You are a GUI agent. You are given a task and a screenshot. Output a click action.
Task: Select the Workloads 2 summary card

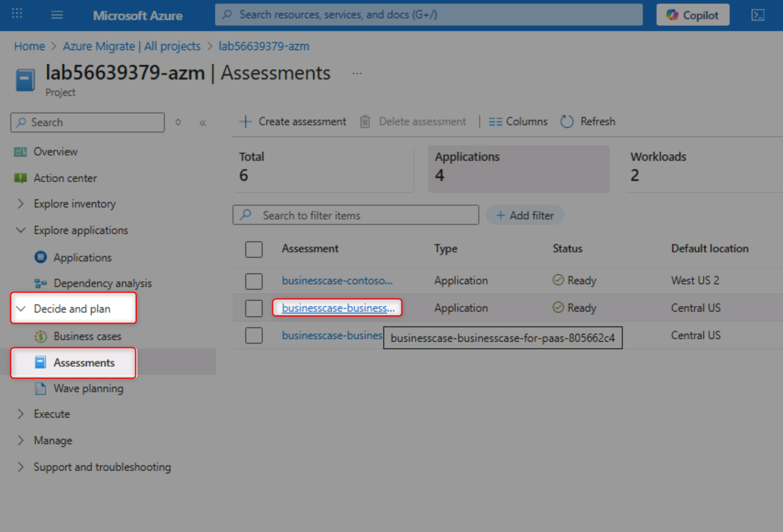point(704,169)
